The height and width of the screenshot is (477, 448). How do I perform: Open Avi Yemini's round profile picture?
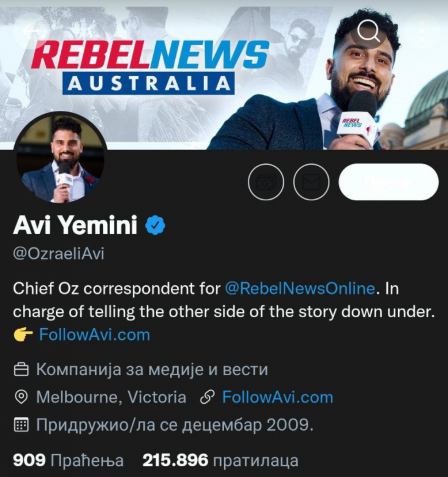[x=60, y=157]
